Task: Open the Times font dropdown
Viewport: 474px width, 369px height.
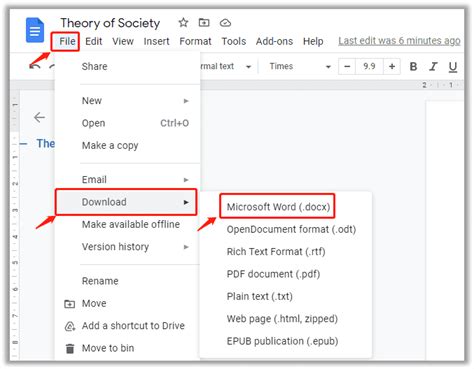Action: point(300,66)
